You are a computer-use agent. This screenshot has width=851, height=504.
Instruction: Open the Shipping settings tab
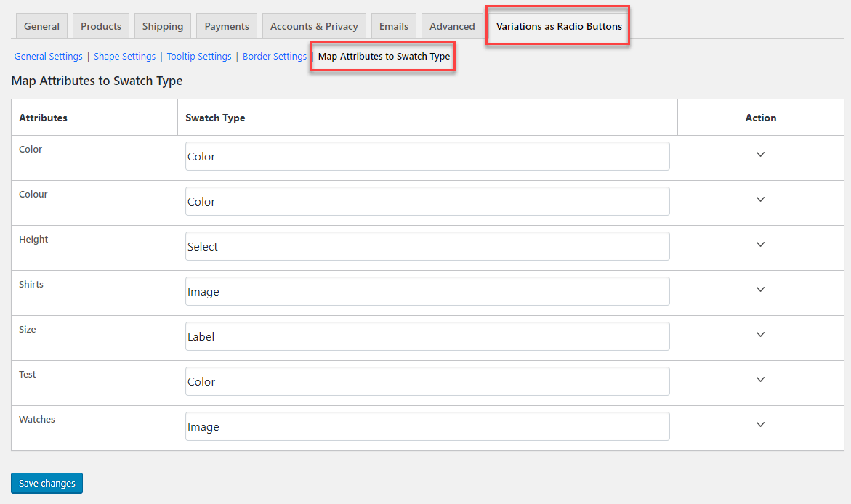[x=162, y=25]
